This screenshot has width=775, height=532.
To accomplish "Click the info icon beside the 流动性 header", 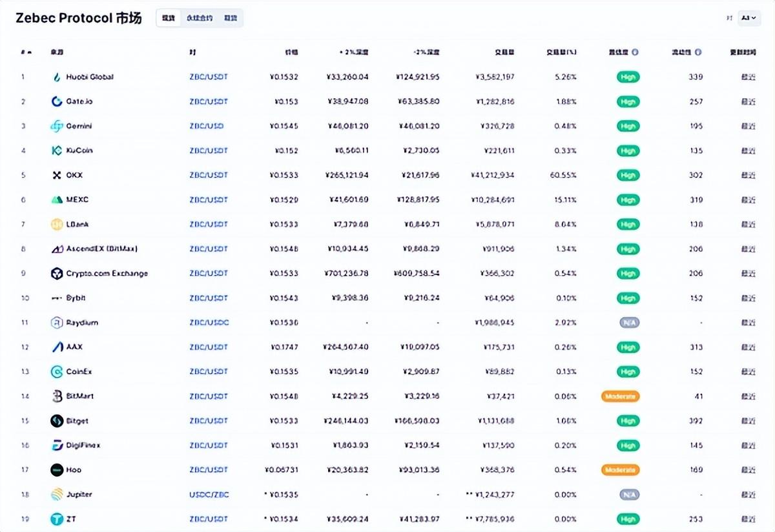I will (x=698, y=52).
